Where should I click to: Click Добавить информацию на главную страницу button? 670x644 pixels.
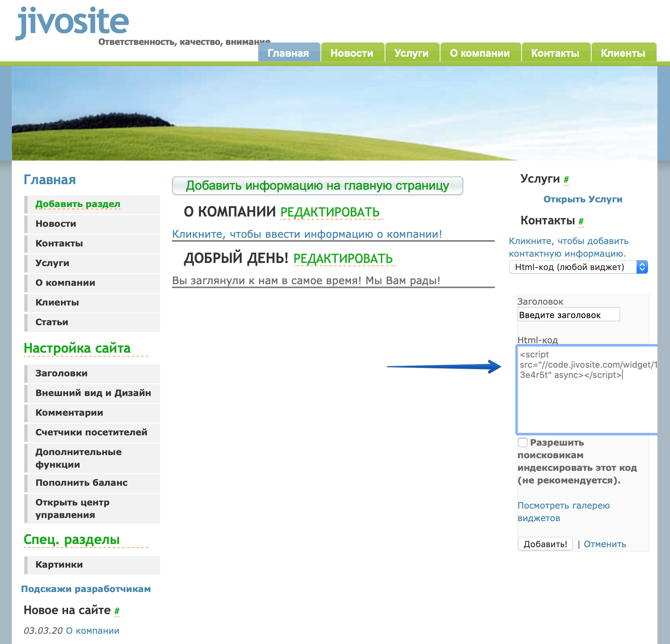(x=317, y=186)
